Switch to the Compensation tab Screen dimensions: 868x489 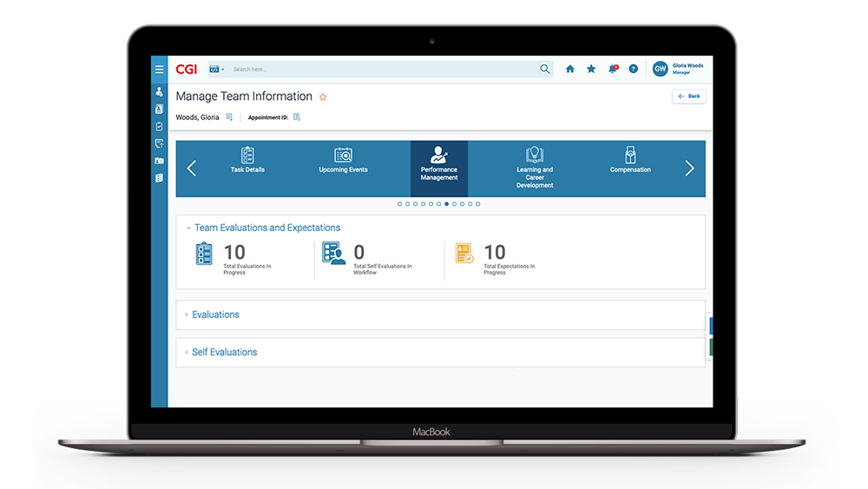[630, 161]
